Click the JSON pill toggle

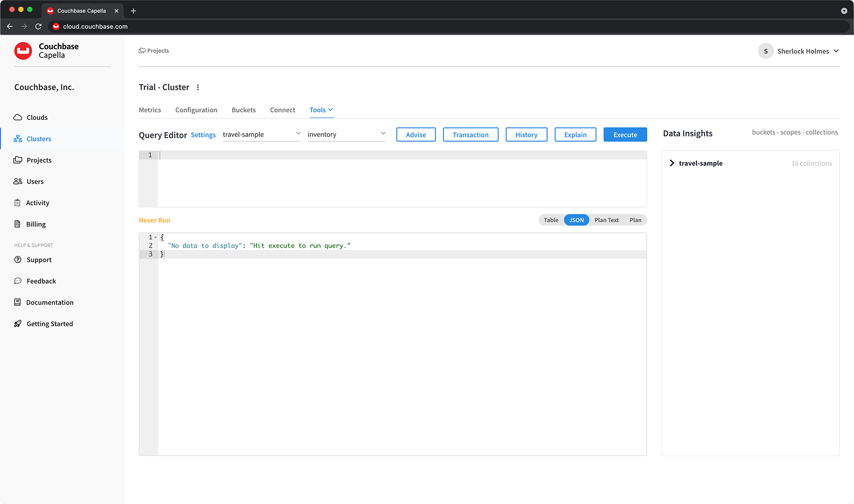point(576,220)
